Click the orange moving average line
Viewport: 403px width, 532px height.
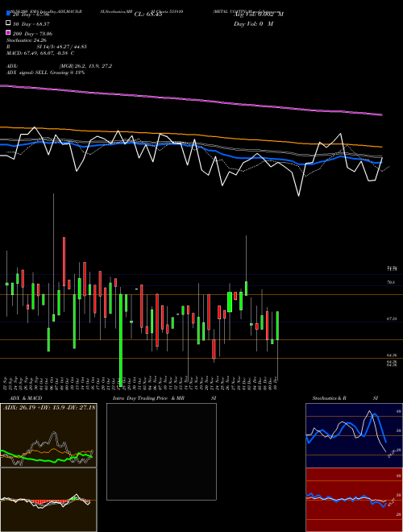coord(190,135)
